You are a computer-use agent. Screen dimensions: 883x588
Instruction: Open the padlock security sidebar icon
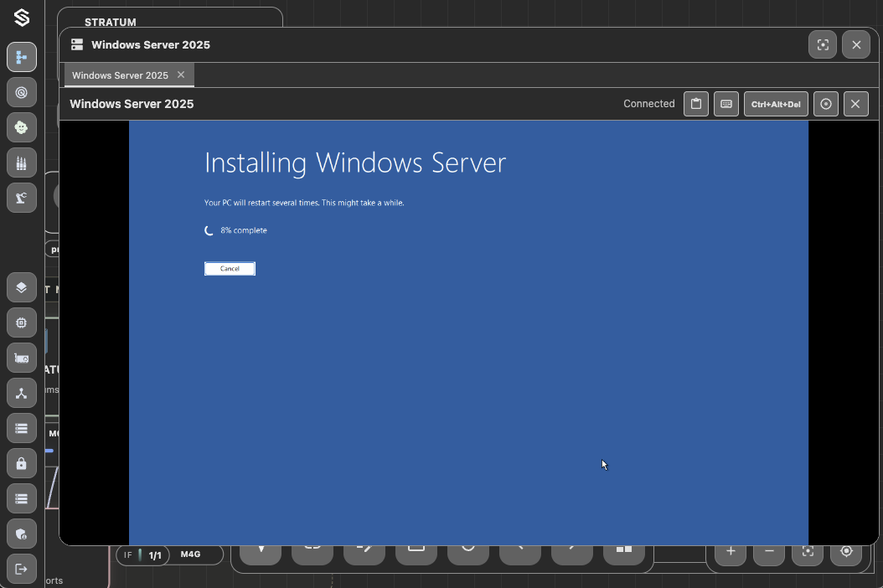[x=22, y=463]
